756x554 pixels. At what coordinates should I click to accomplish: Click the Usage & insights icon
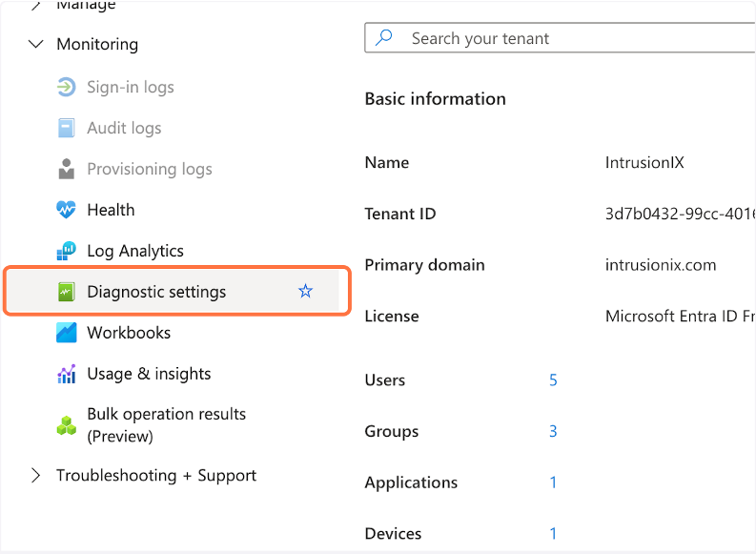(x=66, y=375)
